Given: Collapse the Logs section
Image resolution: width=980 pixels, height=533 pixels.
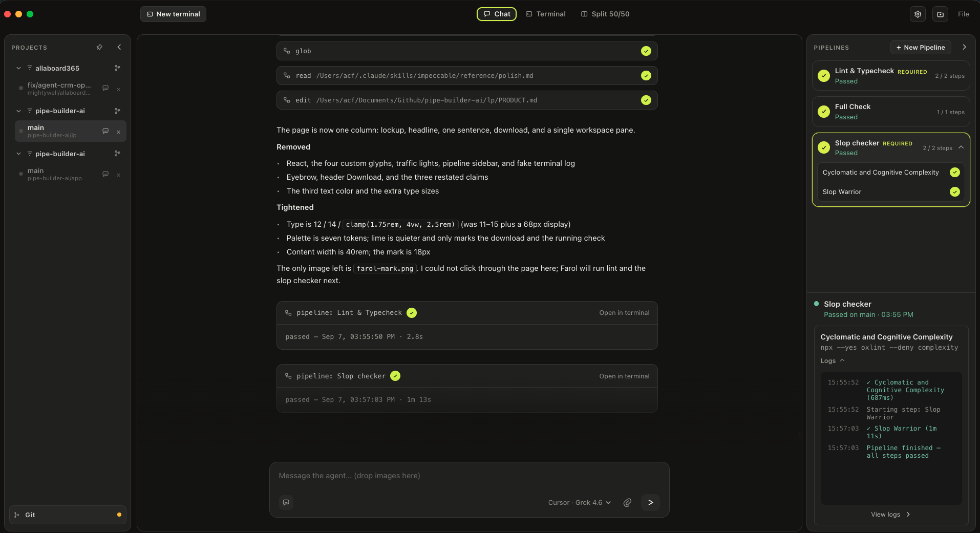Looking at the screenshot, I should click(x=833, y=361).
